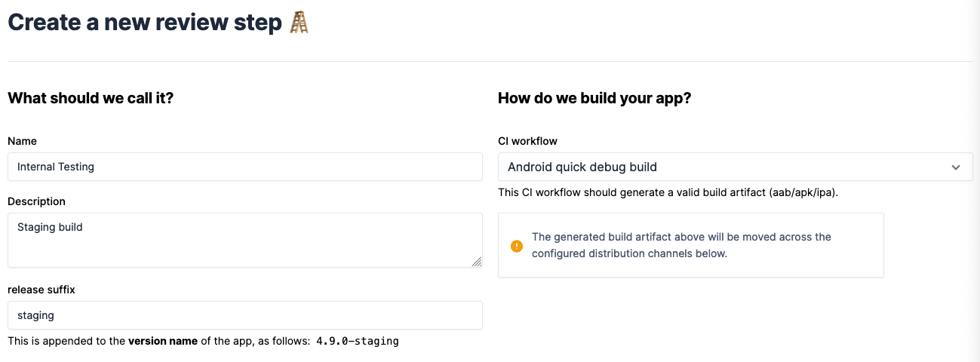The height and width of the screenshot is (362, 980).
Task: Focus the Name field containing Internal Testing
Action: tap(245, 167)
